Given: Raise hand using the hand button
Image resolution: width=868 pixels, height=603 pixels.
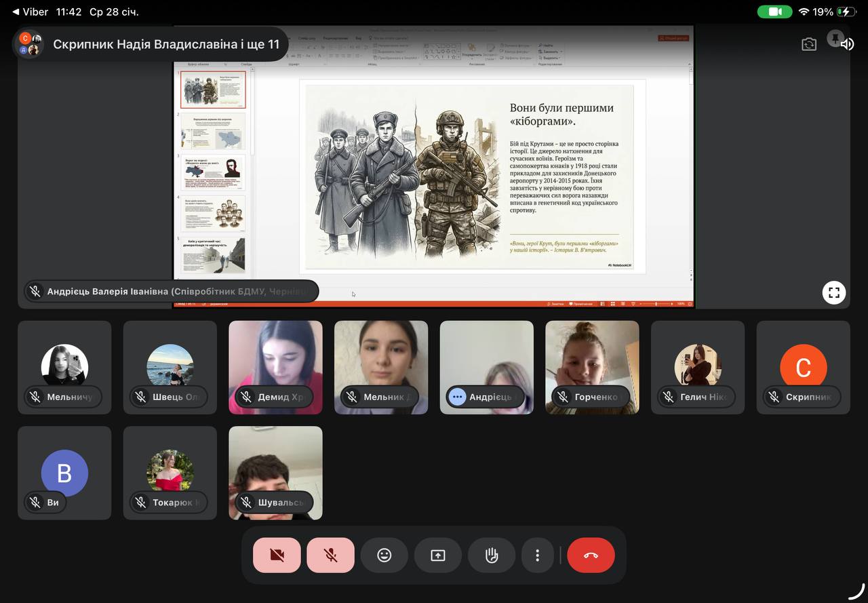Looking at the screenshot, I should point(492,556).
